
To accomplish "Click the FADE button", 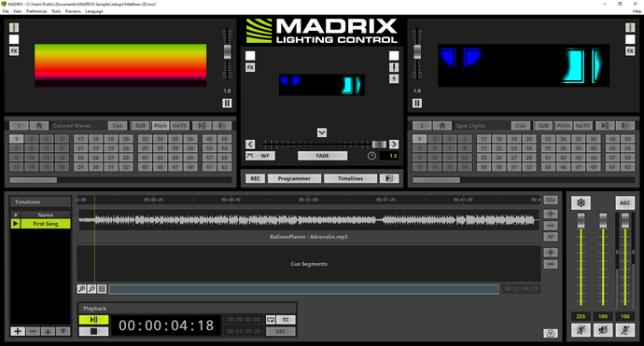I will [322, 156].
